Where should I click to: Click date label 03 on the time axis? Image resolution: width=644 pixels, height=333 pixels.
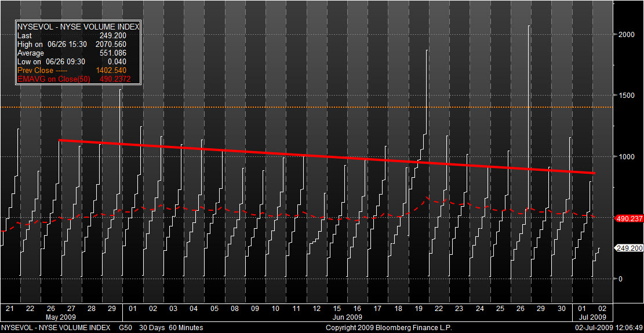coord(173,308)
